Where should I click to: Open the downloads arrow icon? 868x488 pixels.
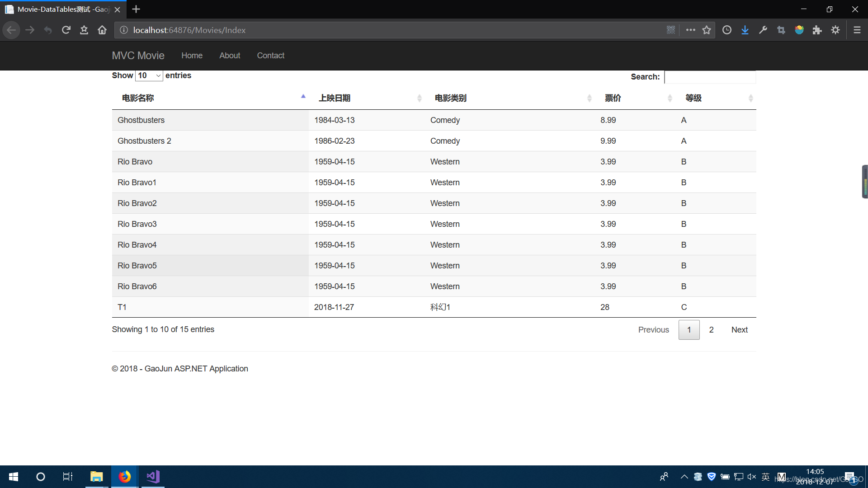tap(745, 30)
